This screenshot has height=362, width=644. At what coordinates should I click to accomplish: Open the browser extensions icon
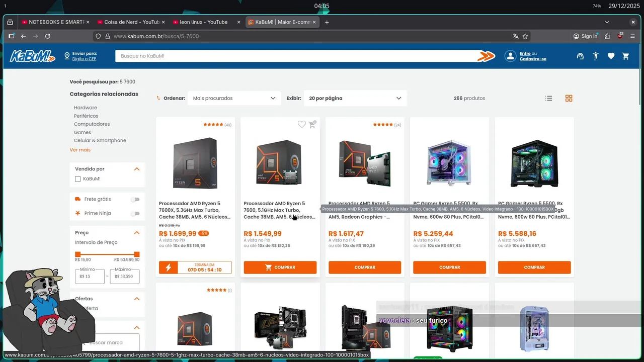pyautogui.click(x=607, y=36)
